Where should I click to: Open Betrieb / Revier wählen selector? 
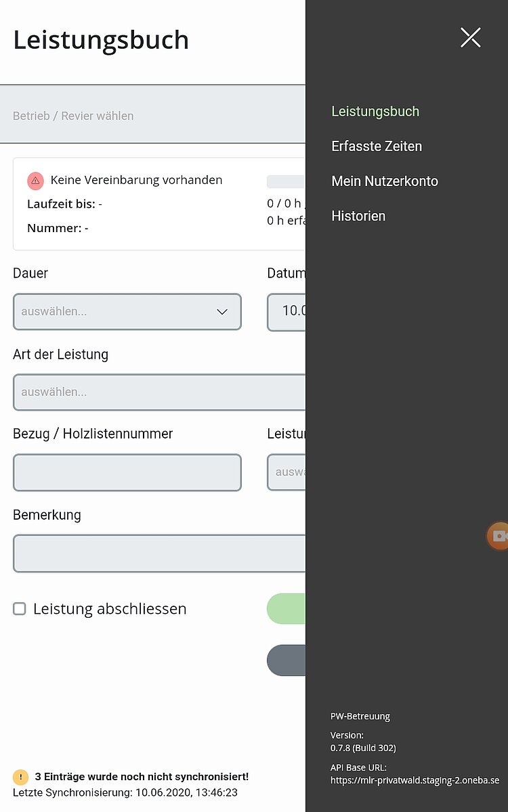[x=152, y=116]
